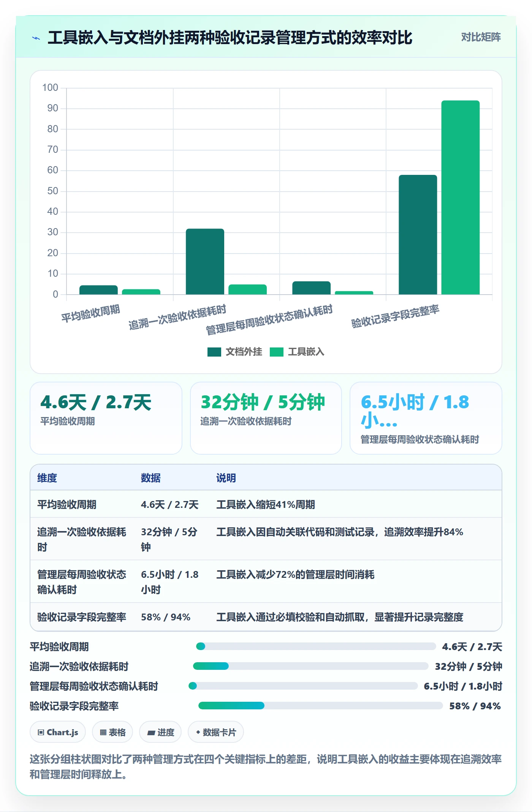The width and height of the screenshot is (532, 812).
Task: Open the 32分钟 / 5分钟 data card
Action: pos(266,418)
